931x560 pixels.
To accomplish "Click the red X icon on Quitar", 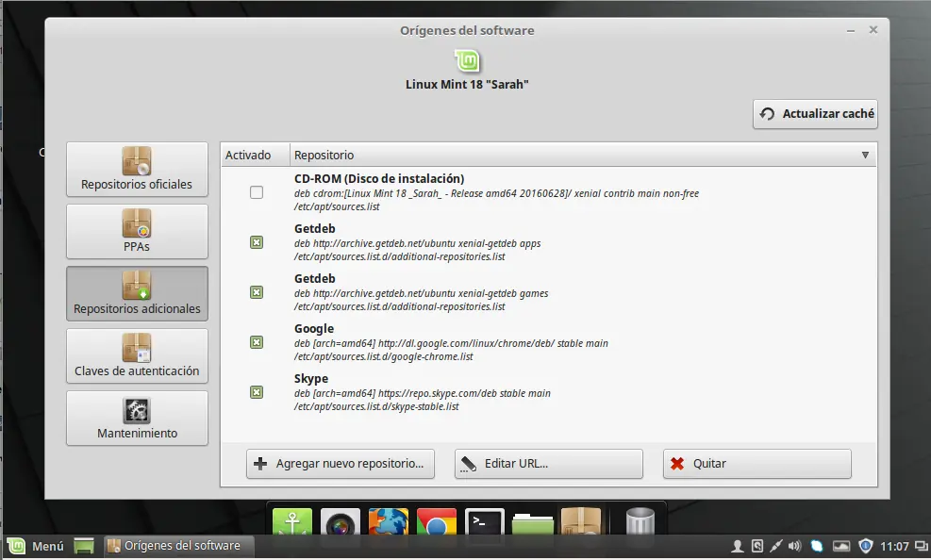I will [x=677, y=463].
